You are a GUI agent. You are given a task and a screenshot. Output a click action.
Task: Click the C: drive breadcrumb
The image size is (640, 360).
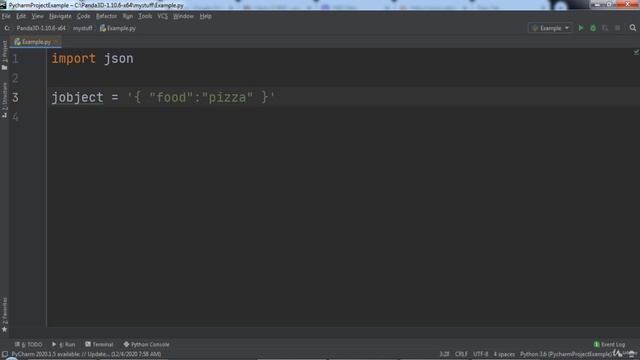click(x=7, y=28)
